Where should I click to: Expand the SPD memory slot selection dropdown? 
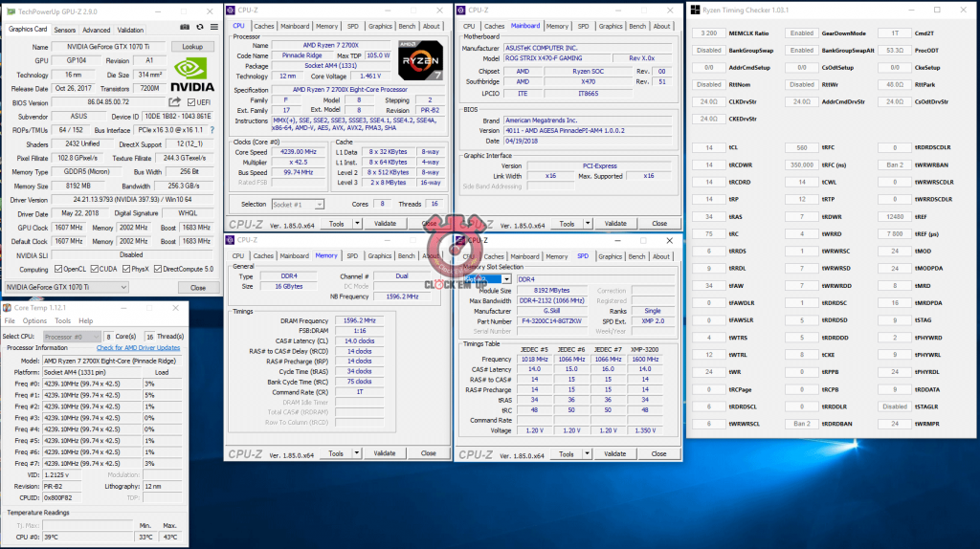tap(506, 279)
